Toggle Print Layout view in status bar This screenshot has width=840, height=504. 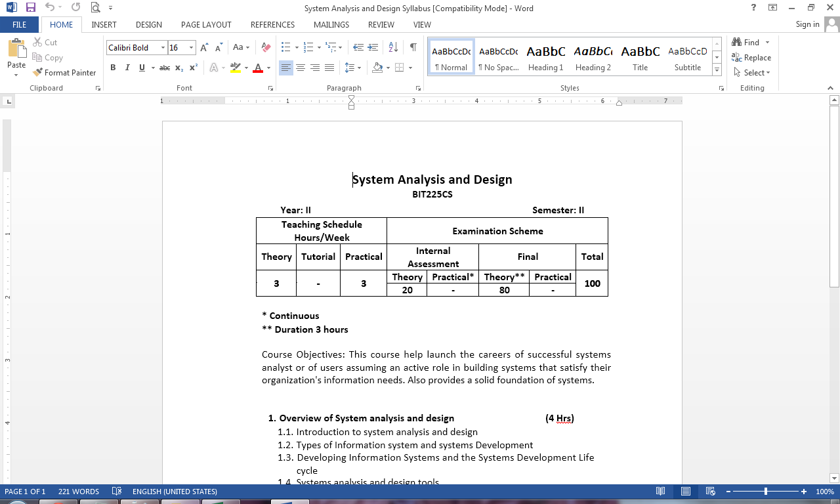(686, 492)
